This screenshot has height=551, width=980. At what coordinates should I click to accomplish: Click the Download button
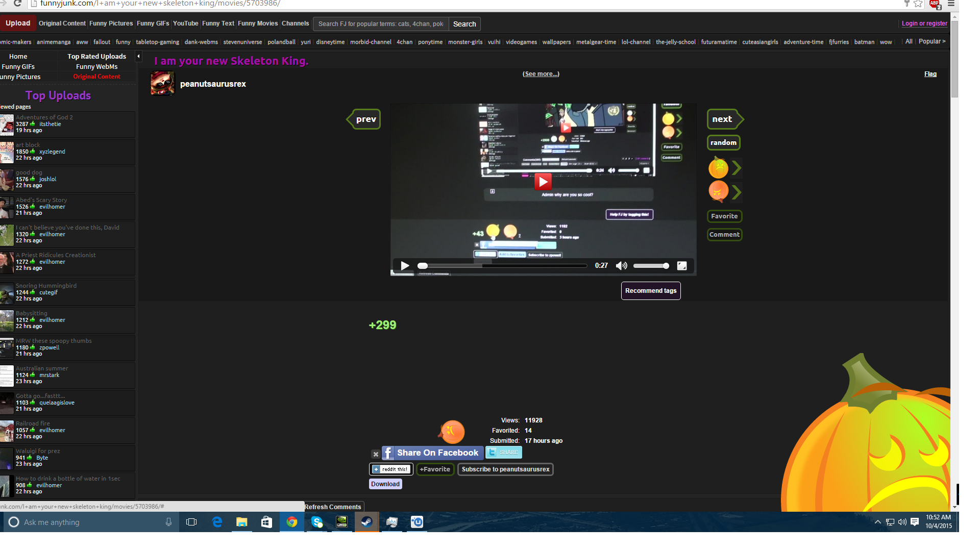coord(385,484)
